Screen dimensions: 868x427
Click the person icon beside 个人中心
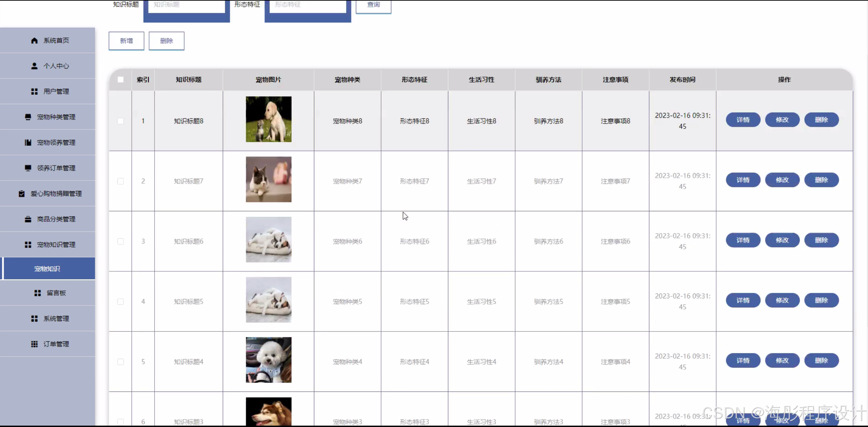(x=34, y=66)
